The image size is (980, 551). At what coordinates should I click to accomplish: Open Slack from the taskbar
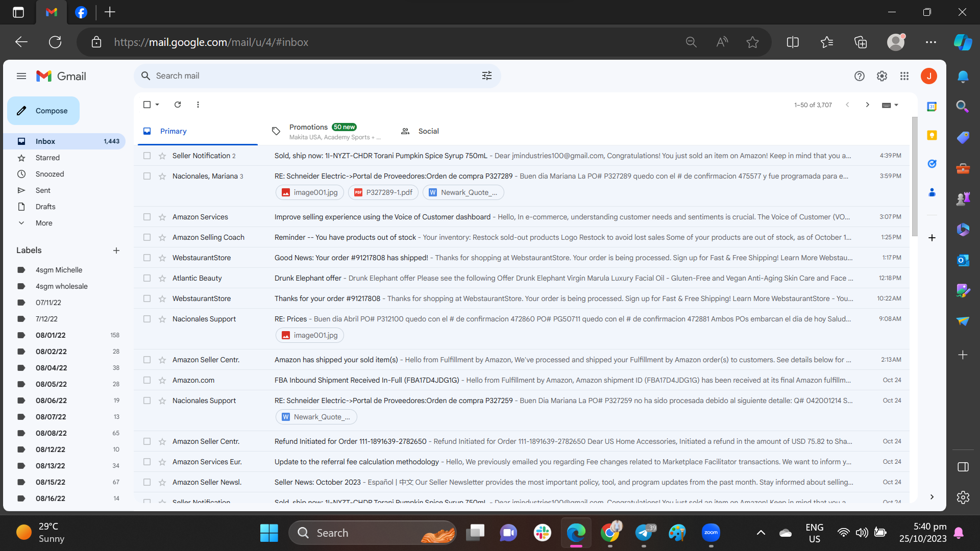(542, 533)
